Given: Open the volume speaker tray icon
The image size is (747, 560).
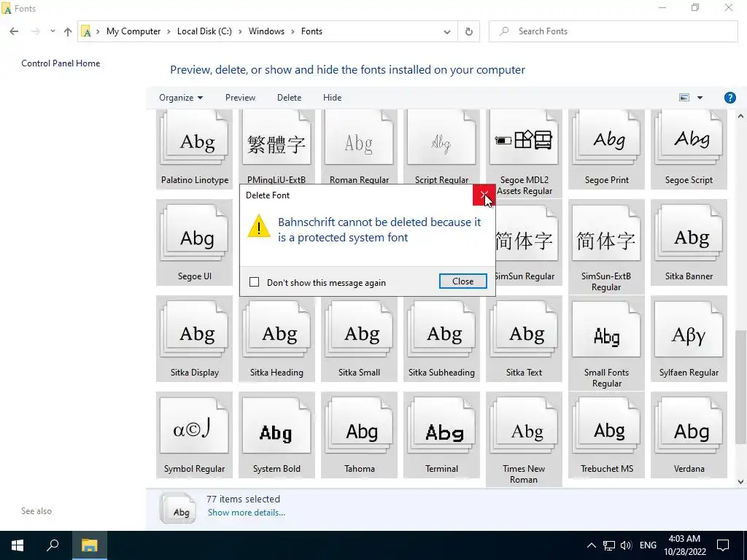Looking at the screenshot, I should point(626,545).
